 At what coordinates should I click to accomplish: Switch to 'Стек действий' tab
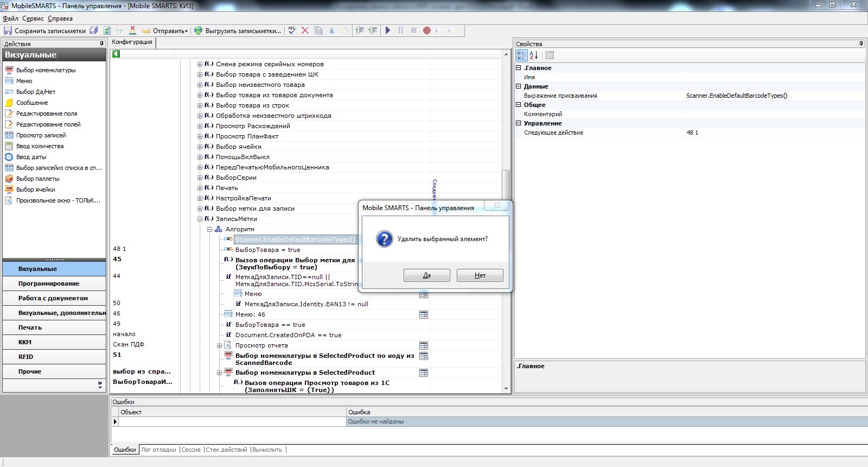(x=227, y=450)
